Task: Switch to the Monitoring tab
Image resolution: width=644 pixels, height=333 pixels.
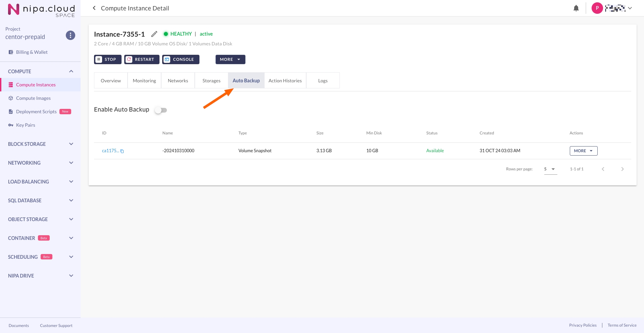Action: [144, 81]
